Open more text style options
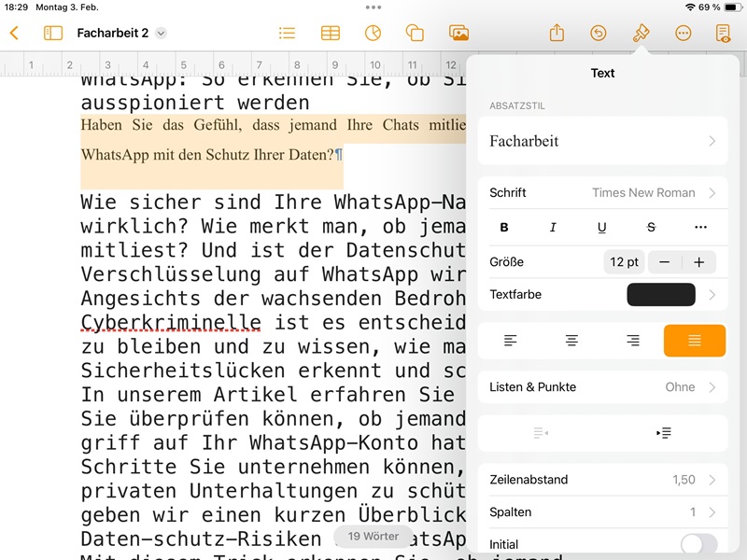The height and width of the screenshot is (560, 747). coord(700,227)
